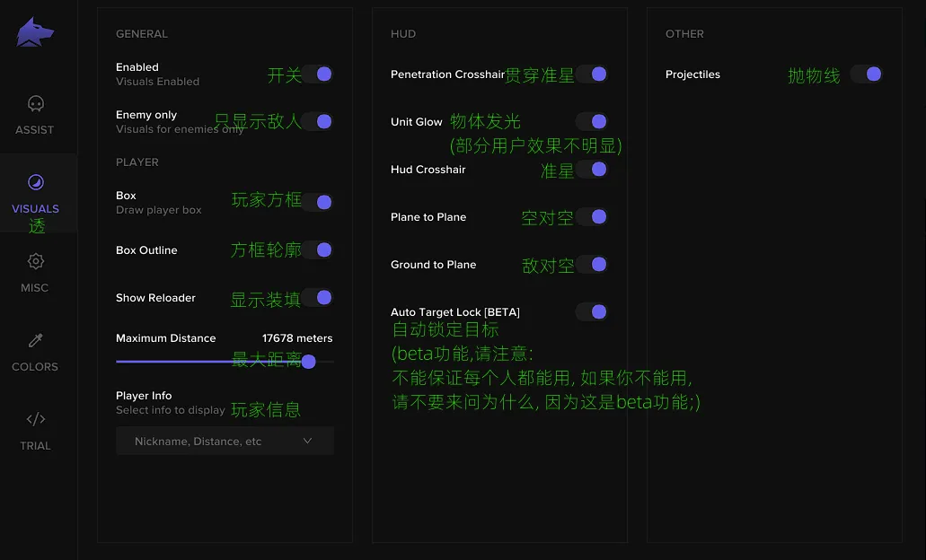
Task: Turn off Hud Crosshair switch
Action: point(592,170)
